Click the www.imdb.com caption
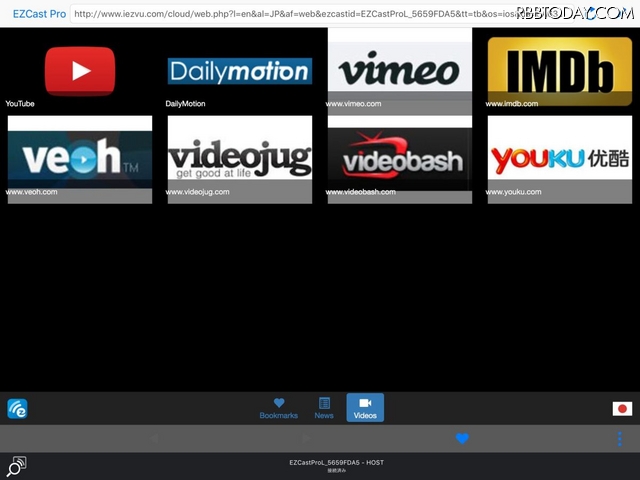640x480 pixels. coord(512,104)
